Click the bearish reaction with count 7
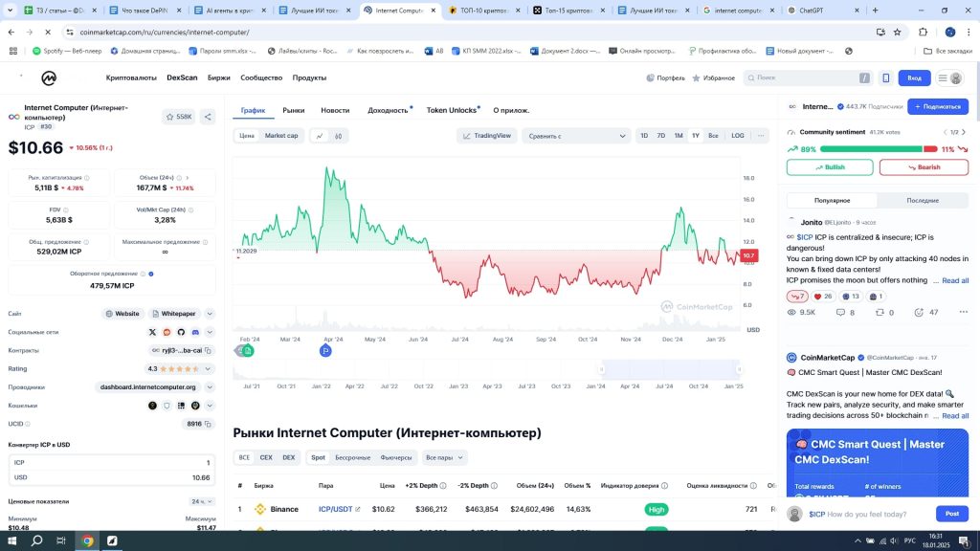 pos(797,297)
